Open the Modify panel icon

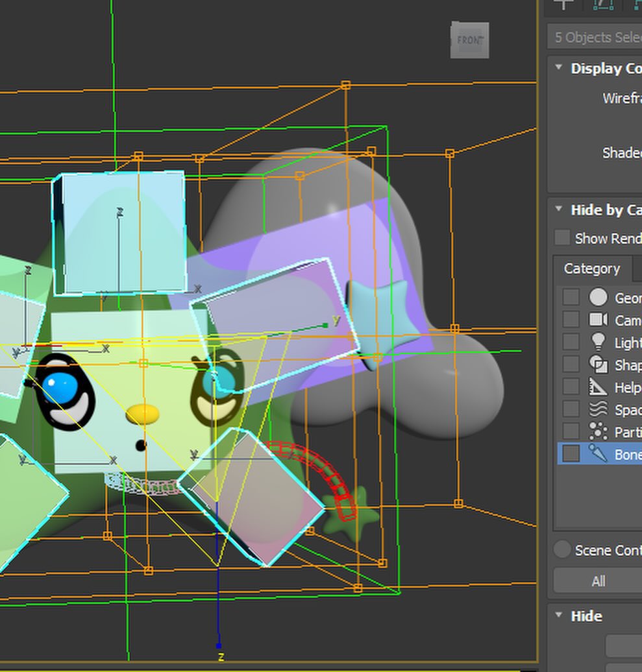tap(602, 4)
